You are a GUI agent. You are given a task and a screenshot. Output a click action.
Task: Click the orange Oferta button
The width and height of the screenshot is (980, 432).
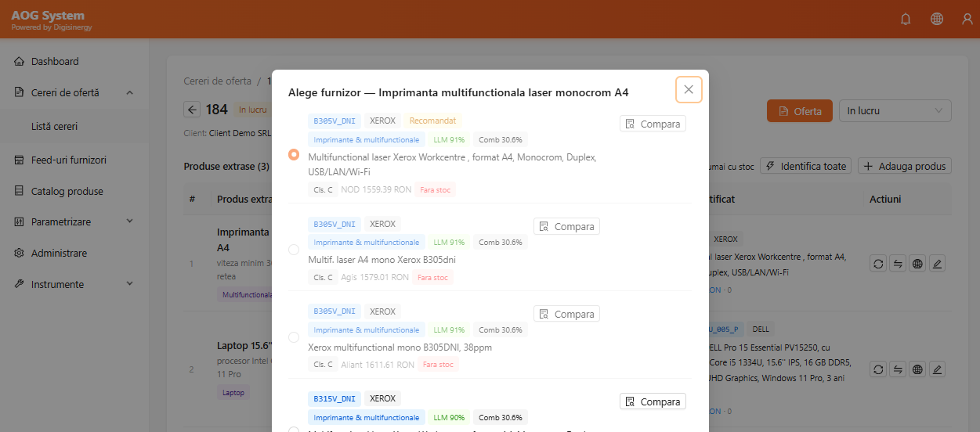(800, 111)
